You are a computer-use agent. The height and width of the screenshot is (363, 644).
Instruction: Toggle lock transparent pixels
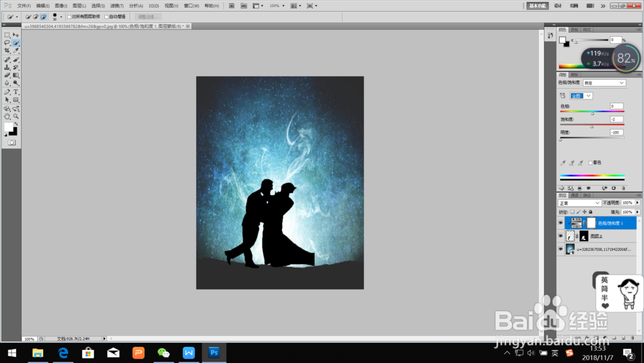(573, 212)
